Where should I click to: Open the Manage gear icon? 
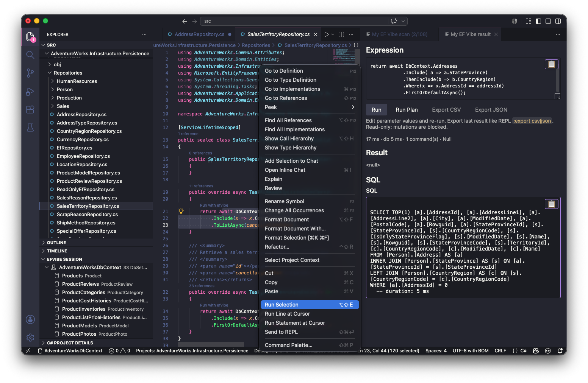pyautogui.click(x=30, y=337)
